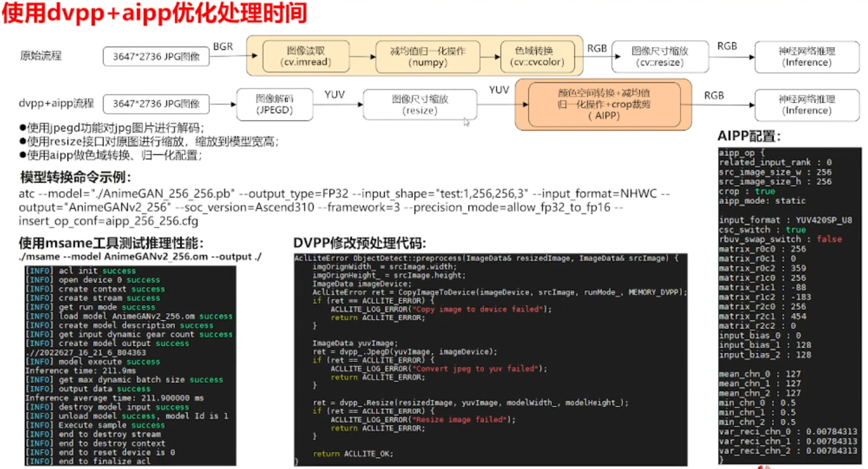Click 'input_bias_1 : 128' config line
Screen dimensions: 868x469
tap(765, 345)
